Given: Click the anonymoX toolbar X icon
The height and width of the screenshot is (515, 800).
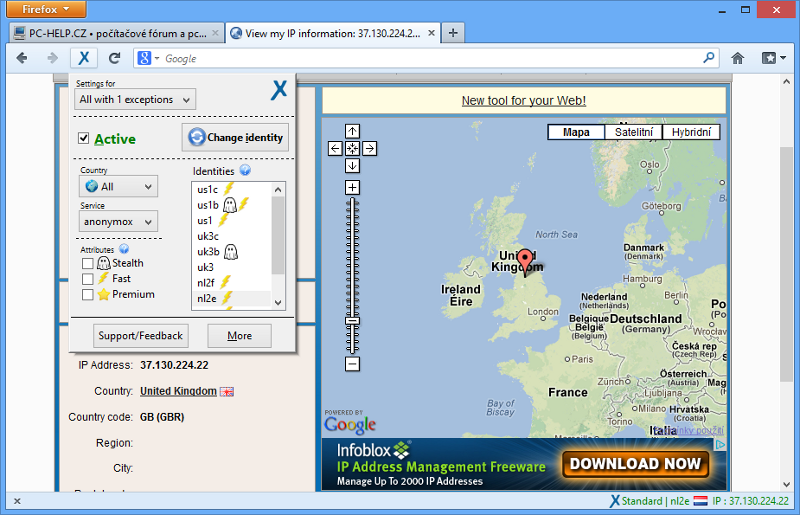Looking at the screenshot, I should 84,58.
